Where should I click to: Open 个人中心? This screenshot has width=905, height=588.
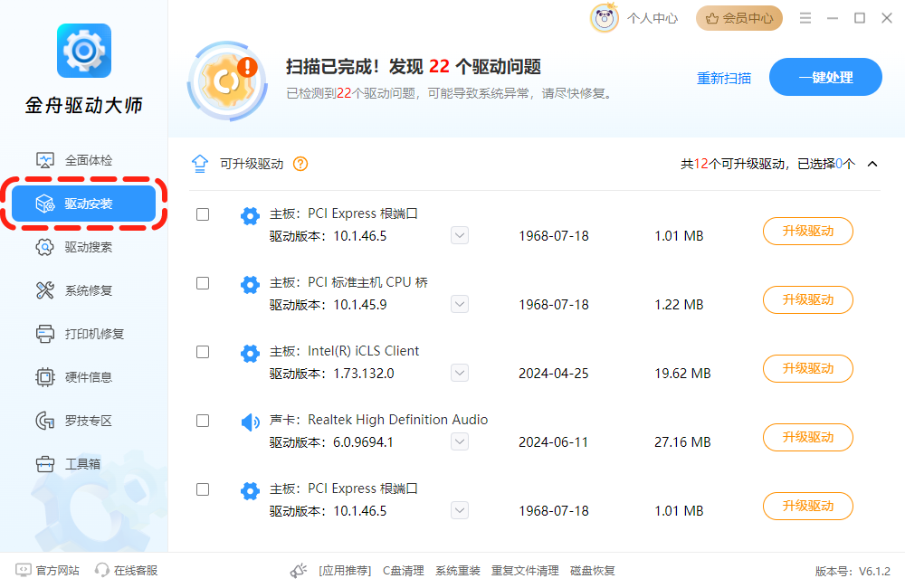pos(653,18)
